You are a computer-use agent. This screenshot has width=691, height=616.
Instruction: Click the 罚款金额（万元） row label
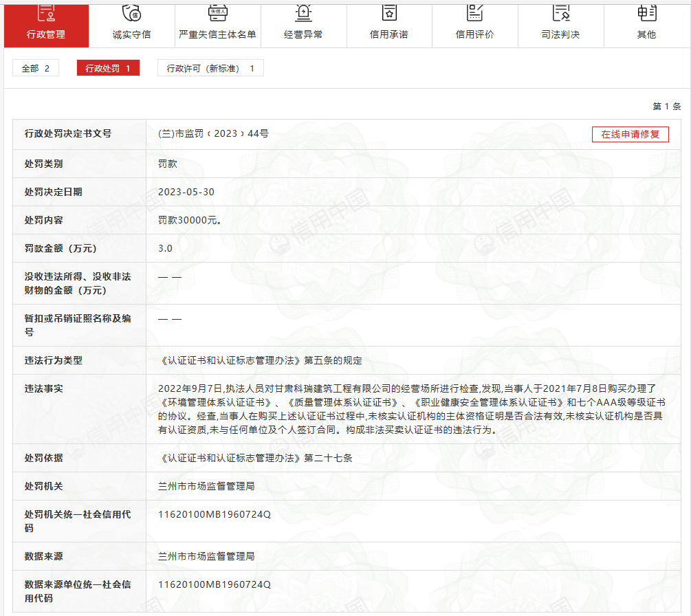point(61,248)
